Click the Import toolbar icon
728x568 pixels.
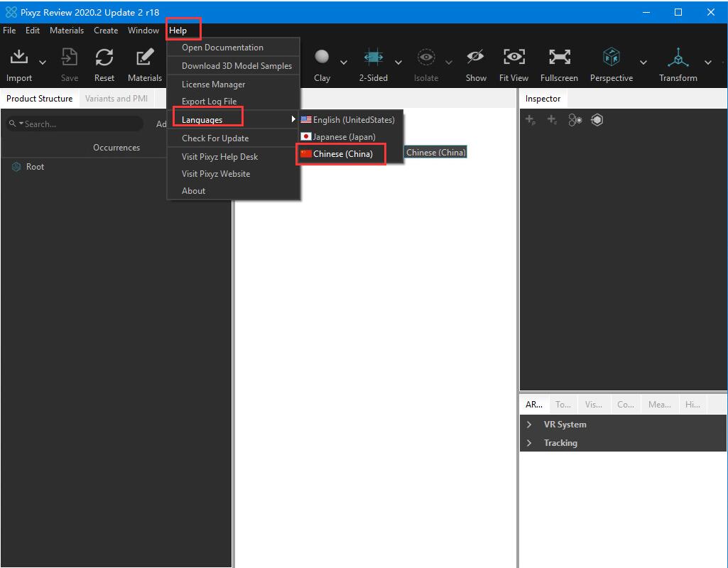pos(19,58)
